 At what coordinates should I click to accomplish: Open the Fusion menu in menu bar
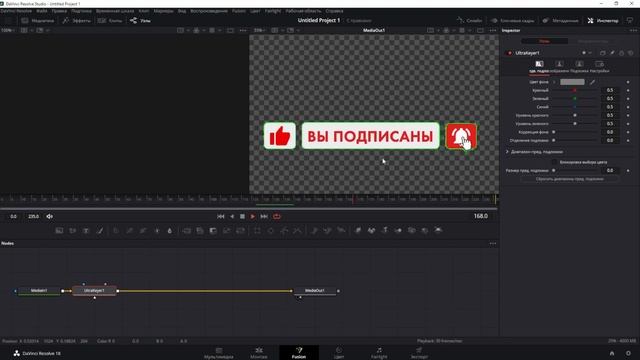[239, 11]
